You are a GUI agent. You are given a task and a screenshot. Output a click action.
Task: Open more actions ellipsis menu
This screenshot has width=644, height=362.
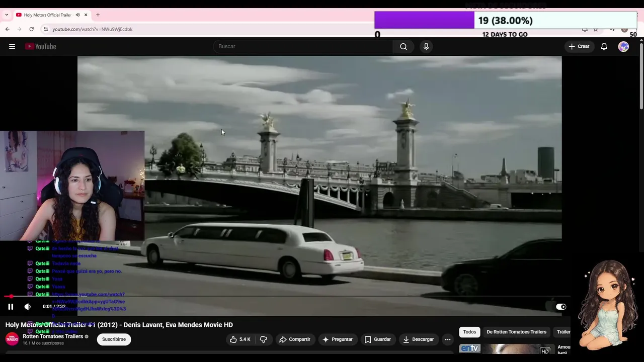(x=447, y=339)
